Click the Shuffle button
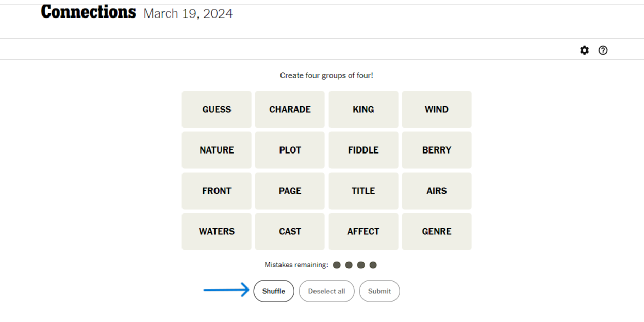 point(274,291)
